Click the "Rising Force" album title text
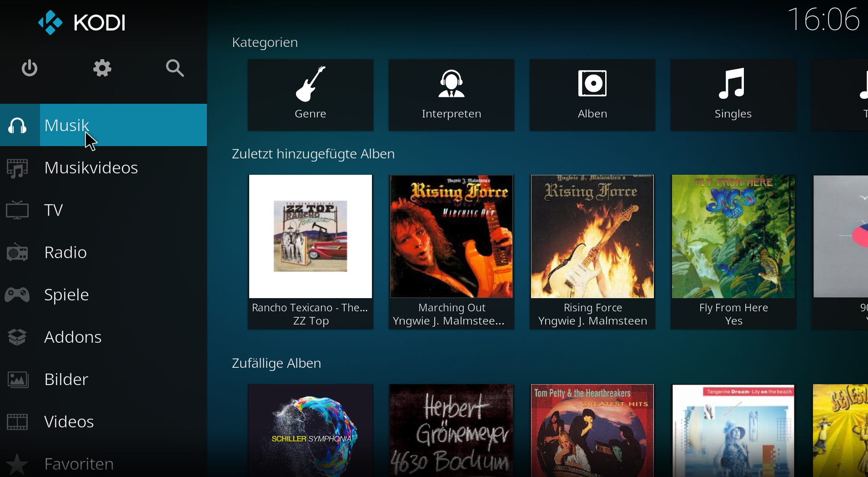868x477 pixels. click(593, 308)
